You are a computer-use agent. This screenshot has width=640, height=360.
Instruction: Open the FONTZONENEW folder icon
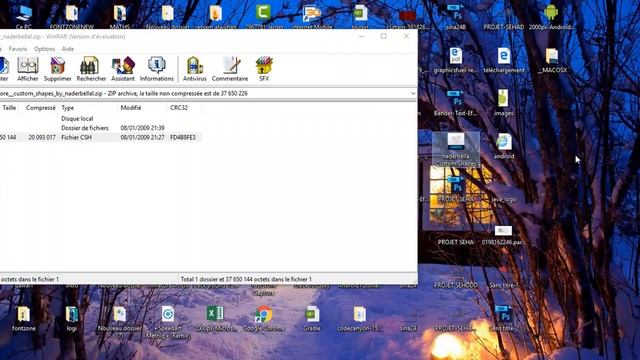point(72,17)
